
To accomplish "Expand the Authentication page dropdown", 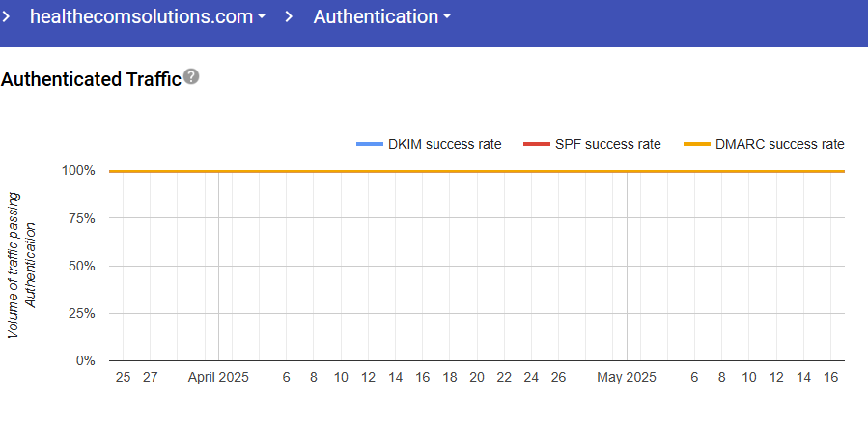I will 382,16.
